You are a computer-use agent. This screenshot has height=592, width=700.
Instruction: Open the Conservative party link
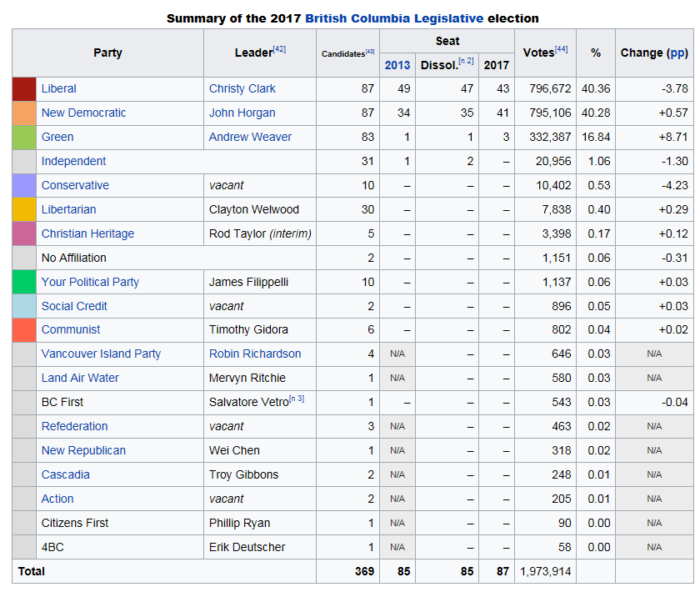[x=75, y=185]
